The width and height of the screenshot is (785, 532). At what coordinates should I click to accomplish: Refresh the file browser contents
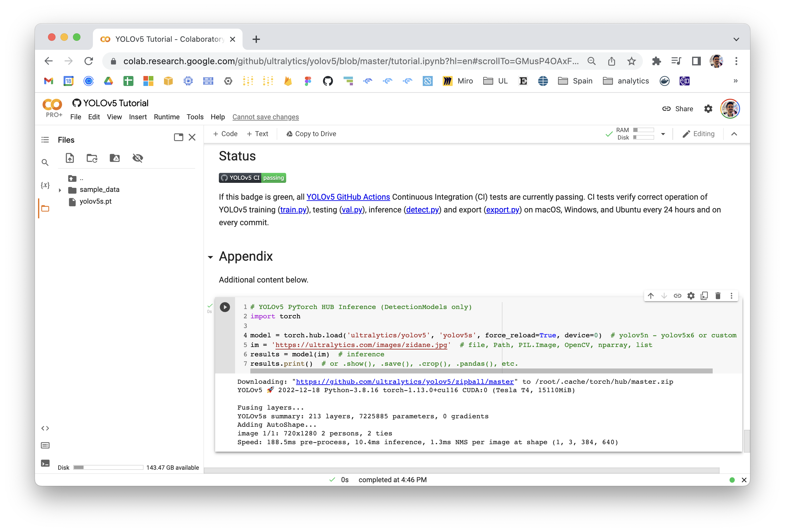[92, 158]
